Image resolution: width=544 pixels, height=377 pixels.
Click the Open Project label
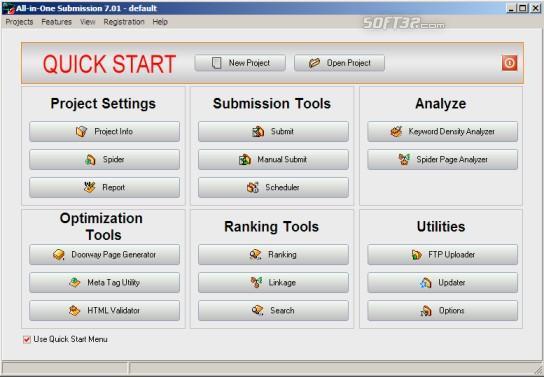[349, 63]
